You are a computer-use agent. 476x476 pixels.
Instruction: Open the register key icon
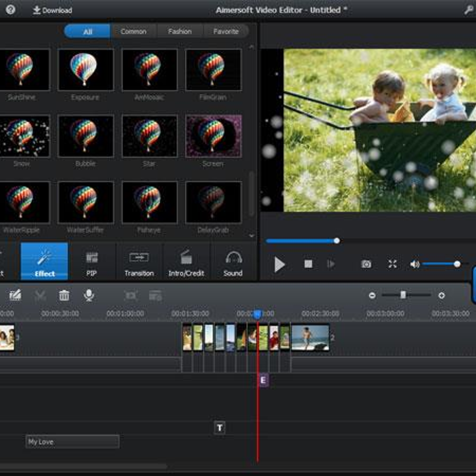point(469,10)
